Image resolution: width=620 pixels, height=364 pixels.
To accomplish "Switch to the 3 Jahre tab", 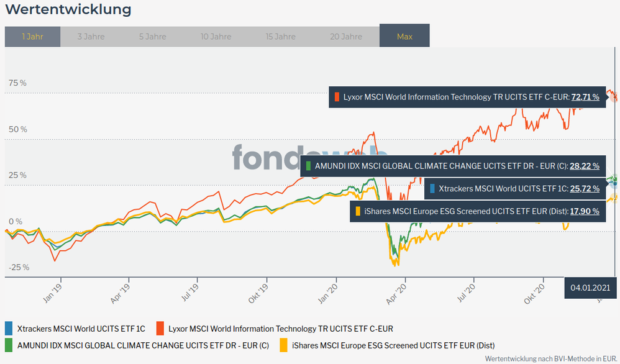I will click(x=91, y=37).
